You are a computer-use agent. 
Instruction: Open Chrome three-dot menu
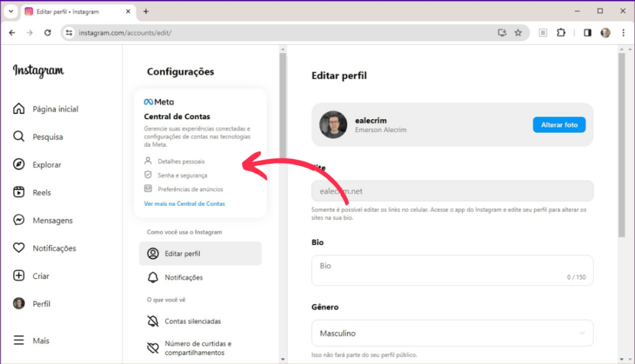pyautogui.click(x=623, y=33)
